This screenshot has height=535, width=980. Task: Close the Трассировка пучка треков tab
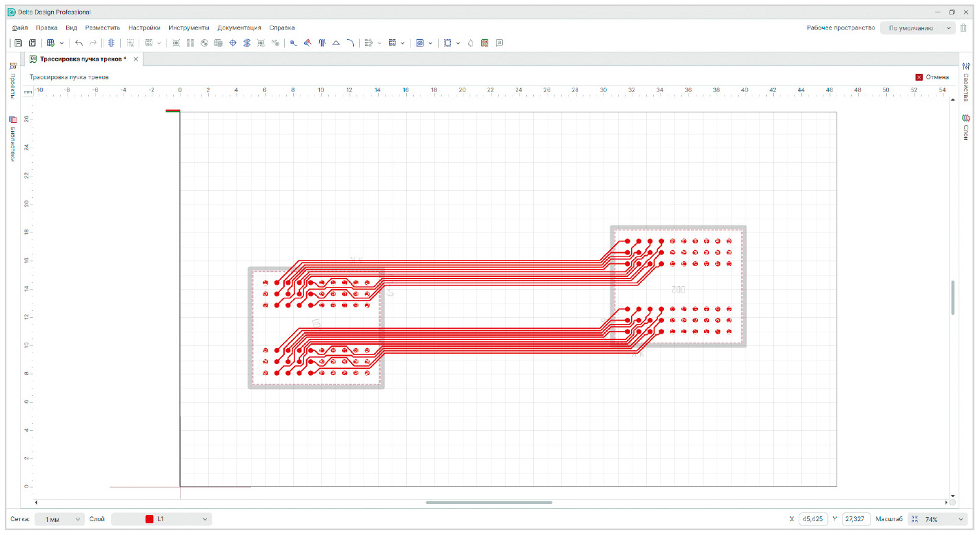(136, 59)
